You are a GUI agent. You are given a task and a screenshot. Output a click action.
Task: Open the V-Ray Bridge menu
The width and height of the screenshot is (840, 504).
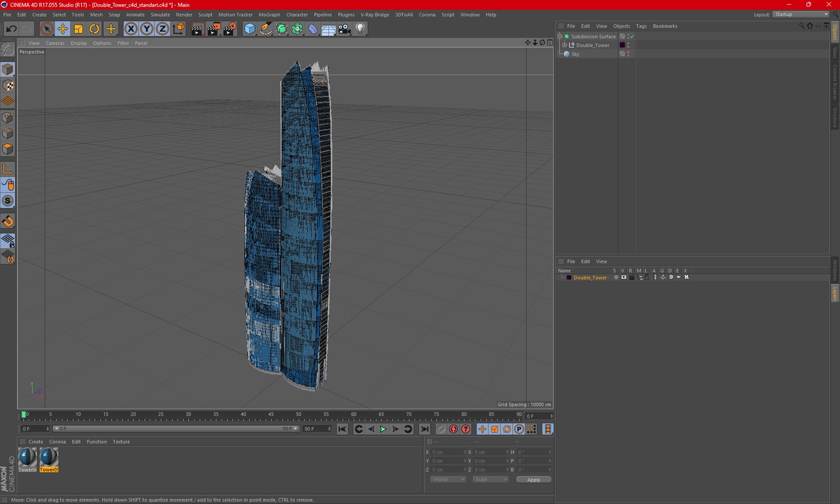click(374, 14)
